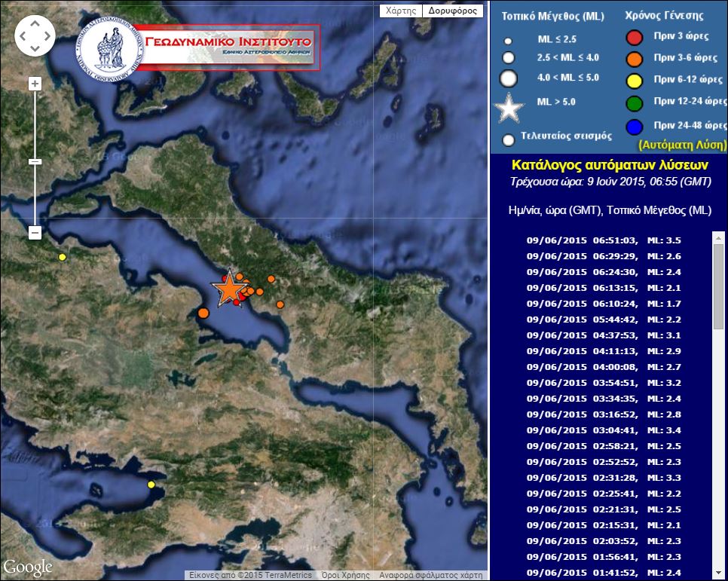Open the Αναφορά σφάλματος χάρτη link

(430, 575)
